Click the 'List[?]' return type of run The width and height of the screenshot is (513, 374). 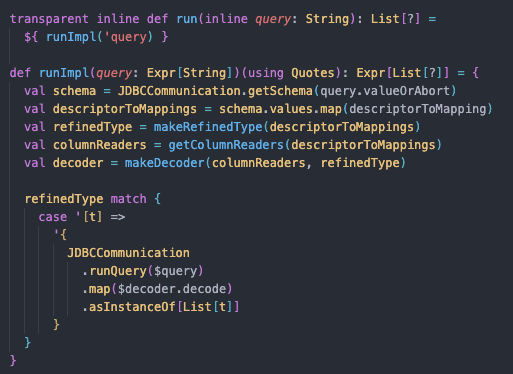396,19
